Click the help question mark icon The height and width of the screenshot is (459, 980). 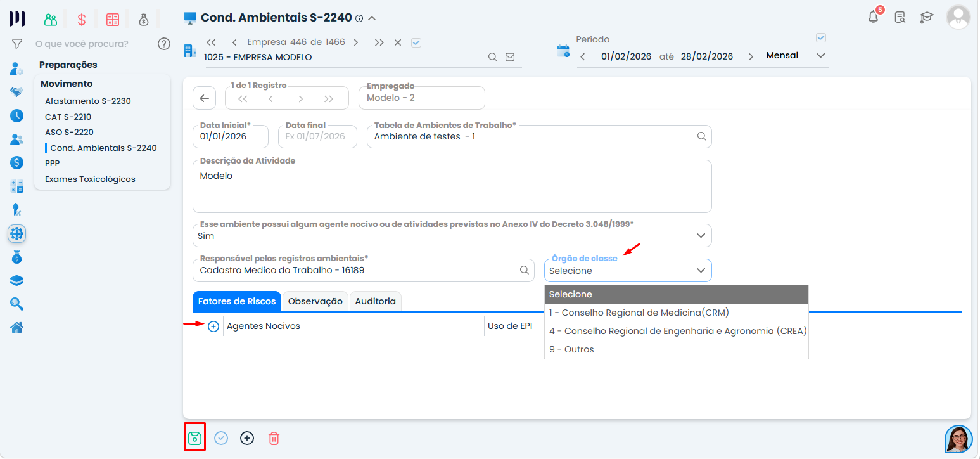coord(164,44)
